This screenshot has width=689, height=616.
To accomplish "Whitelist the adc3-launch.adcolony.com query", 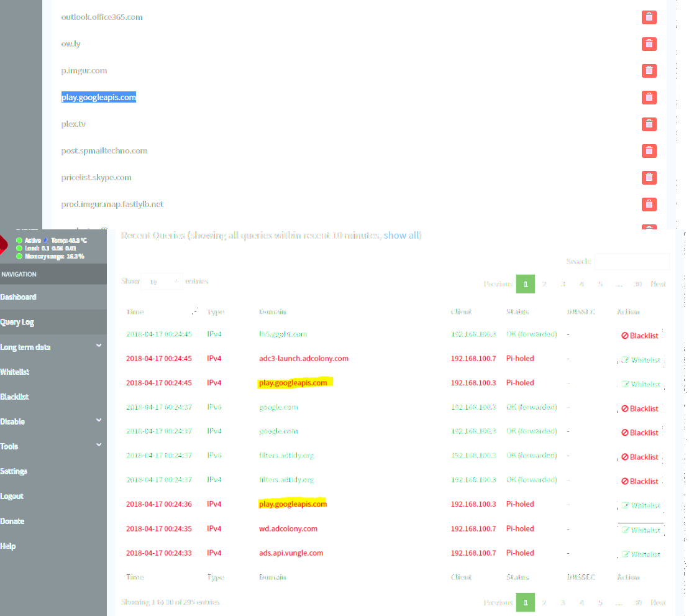I will pos(641,360).
